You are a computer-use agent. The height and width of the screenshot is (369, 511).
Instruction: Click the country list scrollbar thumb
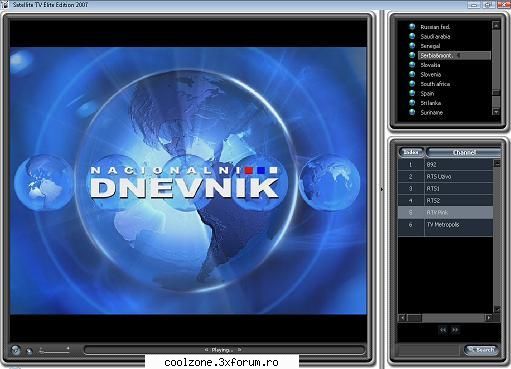(496, 92)
